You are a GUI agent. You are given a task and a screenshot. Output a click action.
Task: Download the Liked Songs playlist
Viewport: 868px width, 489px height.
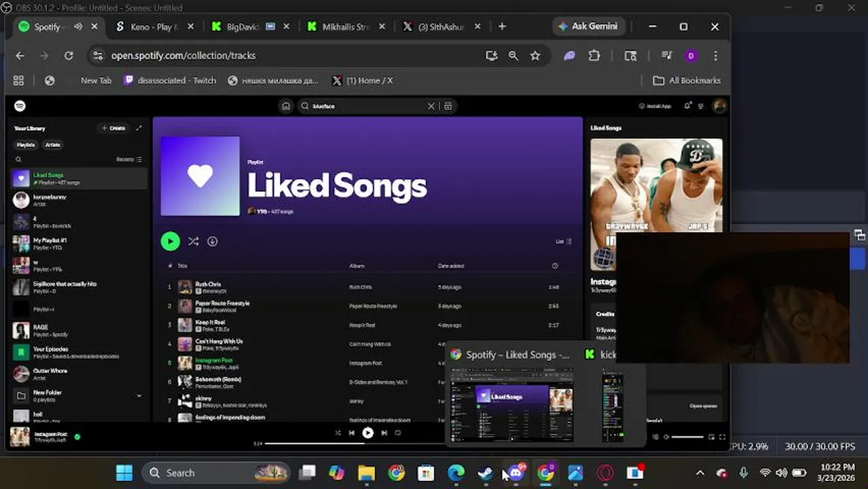[213, 241]
